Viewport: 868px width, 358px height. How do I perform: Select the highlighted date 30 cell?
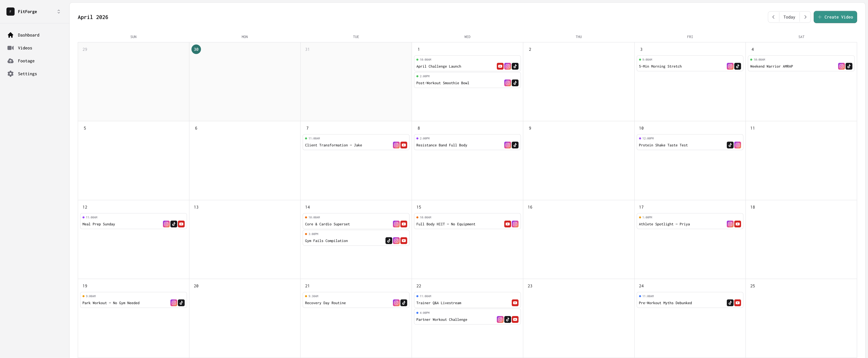196,49
